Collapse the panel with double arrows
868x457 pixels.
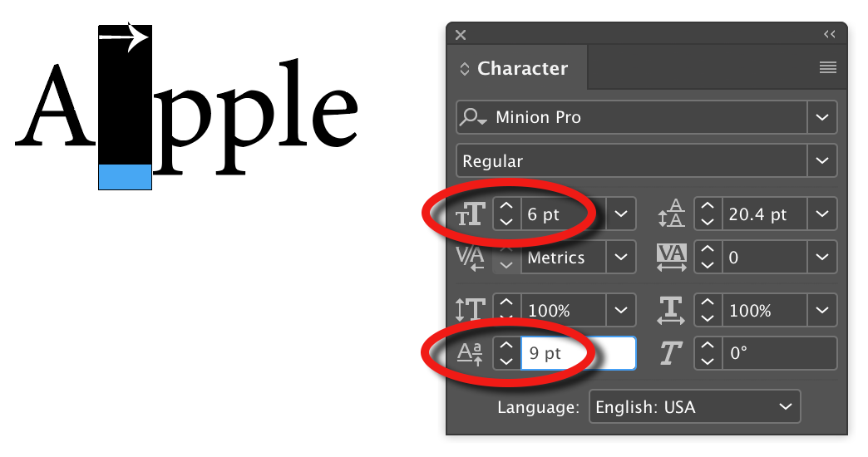829,35
